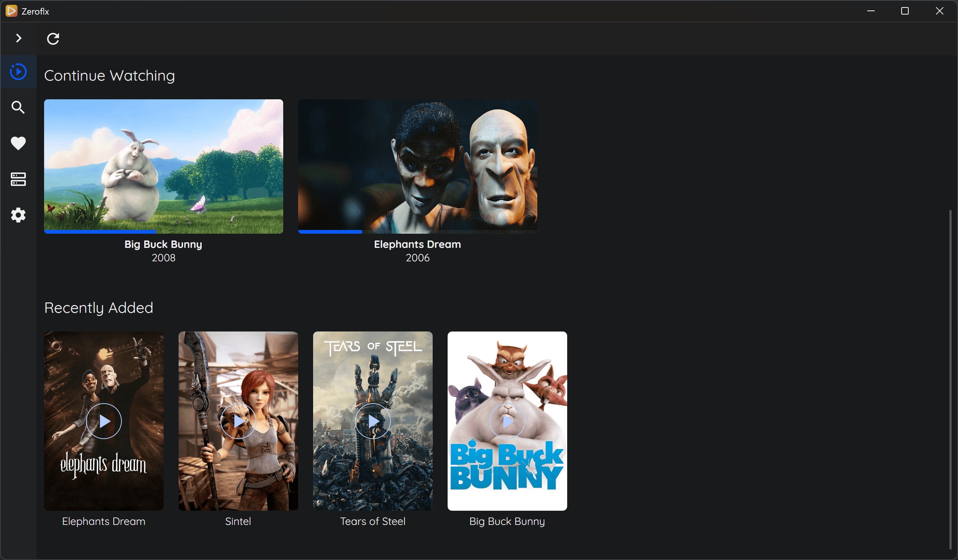Screen dimensions: 958x560
Task: Resume Elephants Dream in Continue Watching
Action: click(x=417, y=165)
